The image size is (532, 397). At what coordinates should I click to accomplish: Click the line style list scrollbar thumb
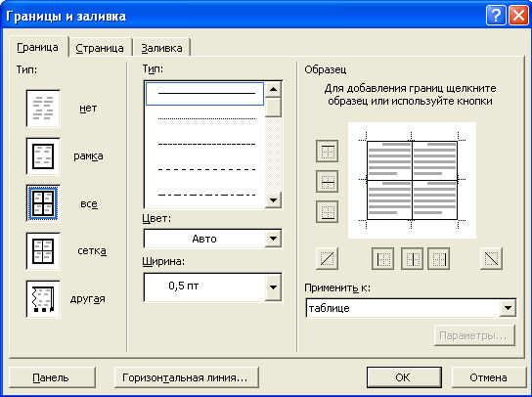(273, 108)
